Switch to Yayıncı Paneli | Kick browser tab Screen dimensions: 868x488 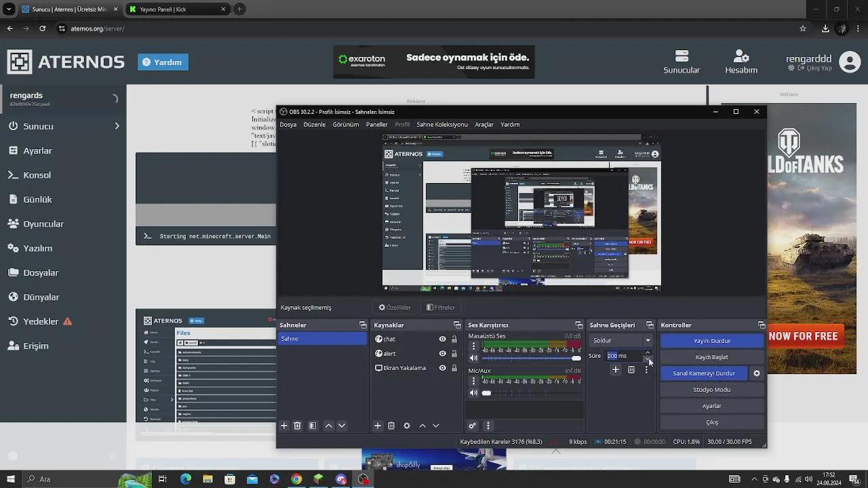point(178,9)
